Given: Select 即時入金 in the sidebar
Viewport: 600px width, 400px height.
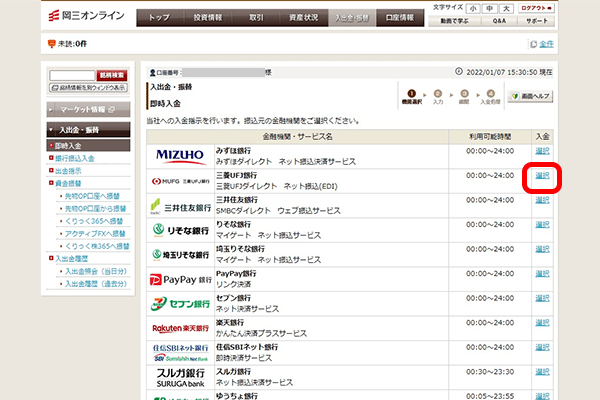Looking at the screenshot, I should tap(88, 145).
